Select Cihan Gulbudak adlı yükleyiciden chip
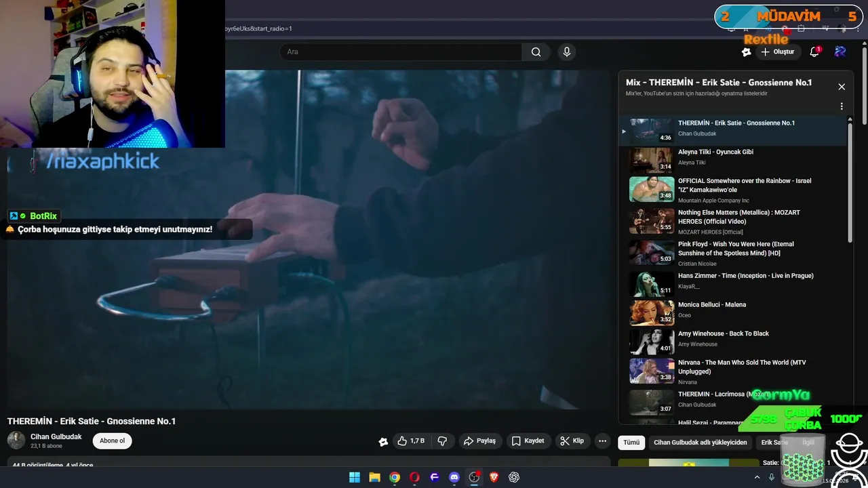Viewport: 868px width, 488px height. 700,443
